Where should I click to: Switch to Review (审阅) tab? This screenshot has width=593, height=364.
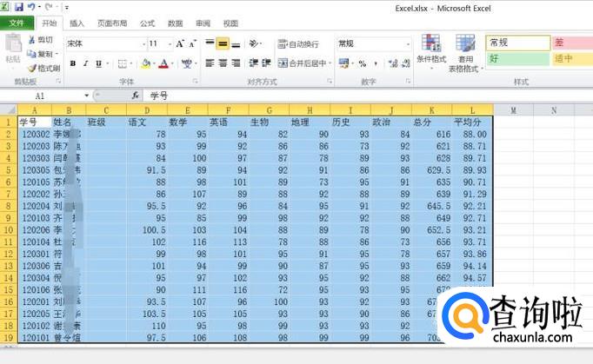203,23
